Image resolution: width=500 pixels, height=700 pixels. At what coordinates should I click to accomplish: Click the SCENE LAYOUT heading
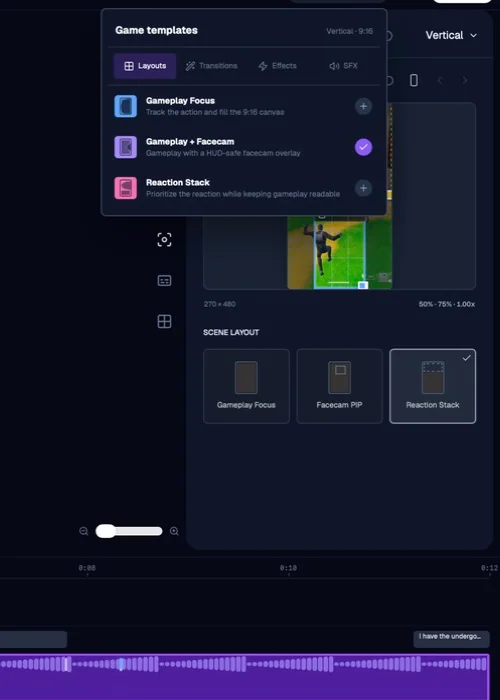[x=231, y=333]
